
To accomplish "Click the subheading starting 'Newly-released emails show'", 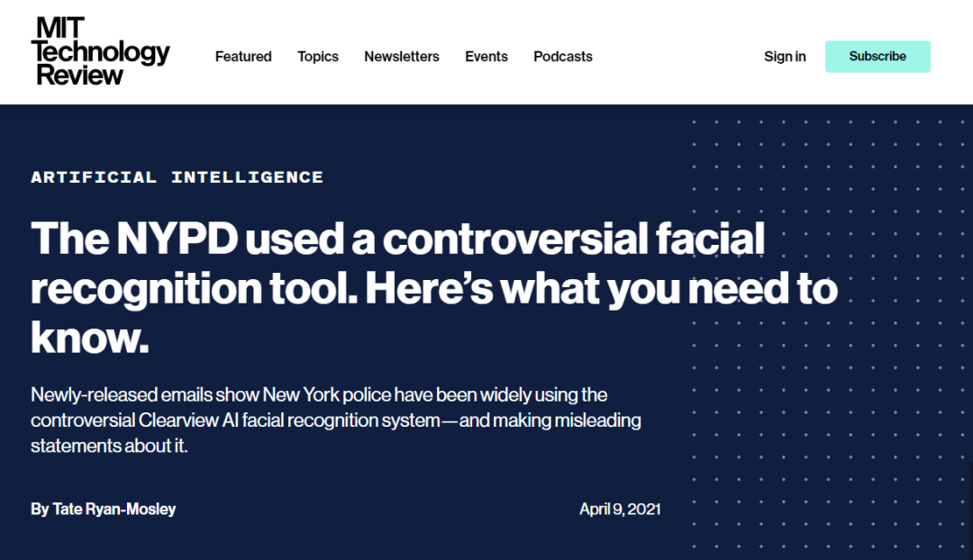I will click(x=336, y=420).
